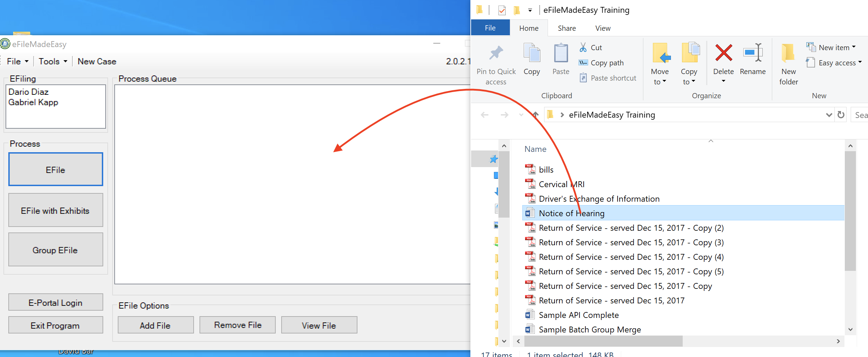Viewport: 868px width, 357px height.
Task: Click the Pin to Quick access icon
Action: (x=496, y=53)
